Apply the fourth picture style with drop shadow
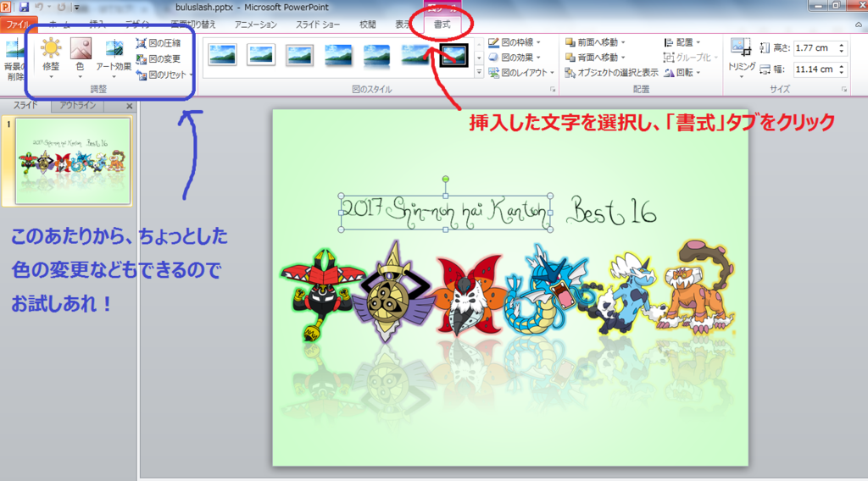The image size is (868, 481). coord(338,55)
